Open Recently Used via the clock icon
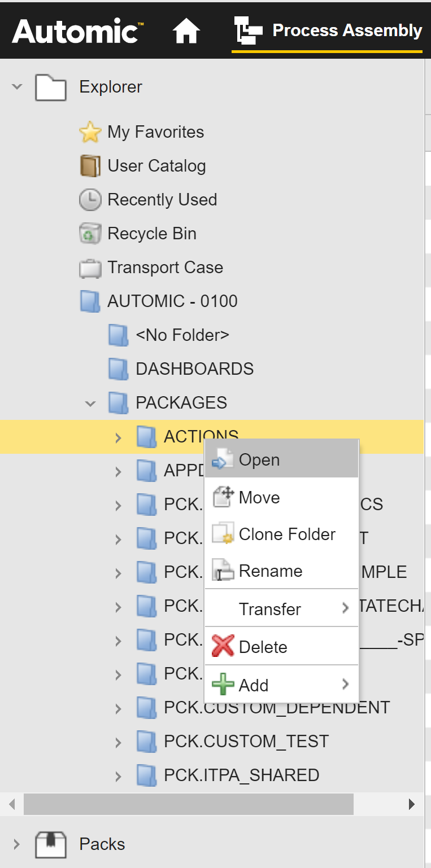431x868 pixels. pos(90,199)
